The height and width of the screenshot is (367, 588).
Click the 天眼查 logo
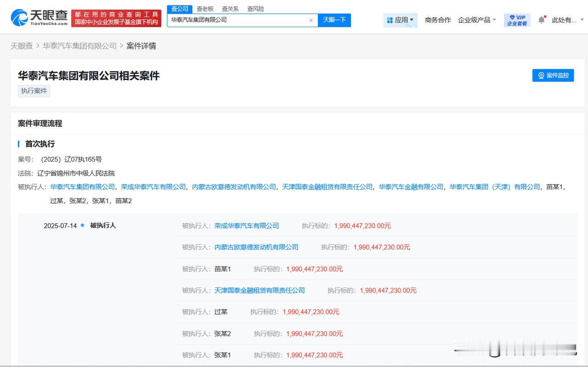click(x=39, y=17)
